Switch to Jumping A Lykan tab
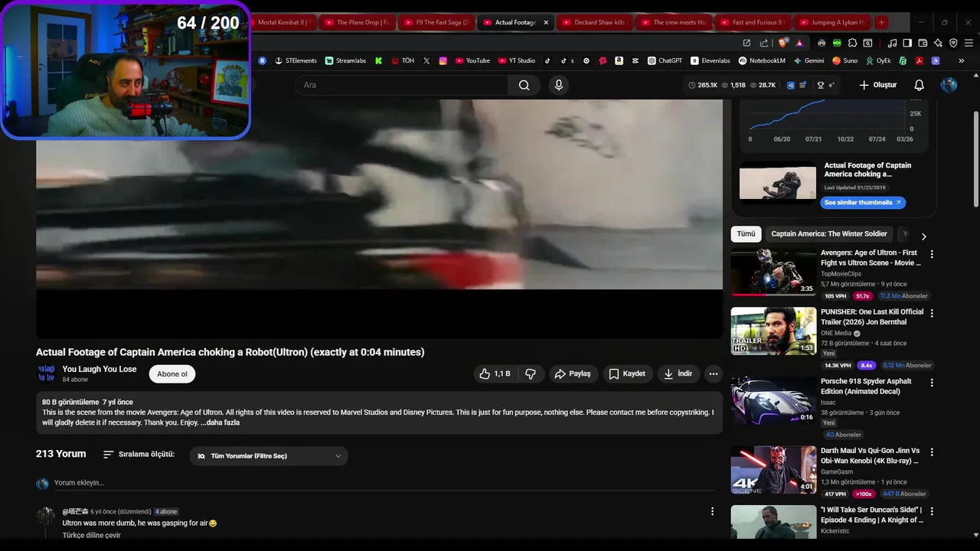 click(833, 22)
